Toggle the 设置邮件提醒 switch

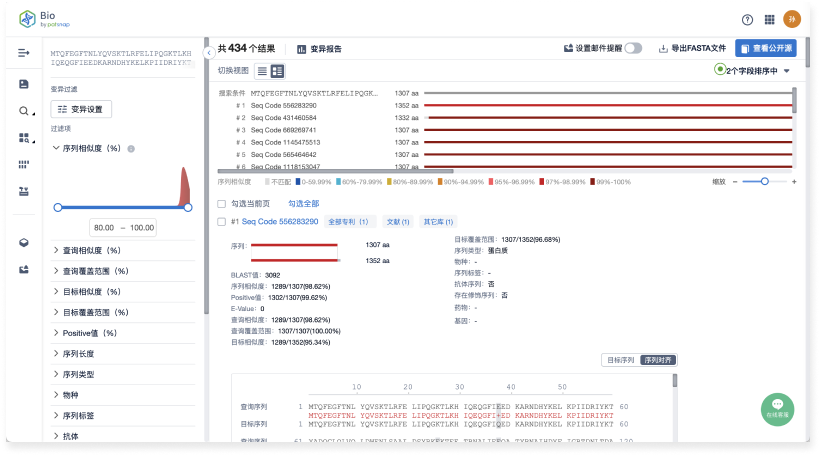(x=632, y=48)
